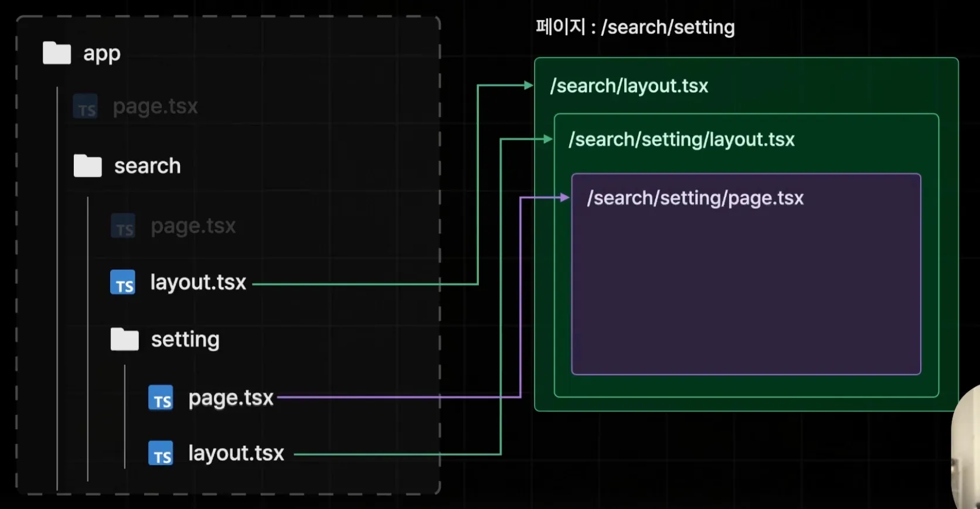Click the search folder icon
980x509 pixels.
point(87,166)
